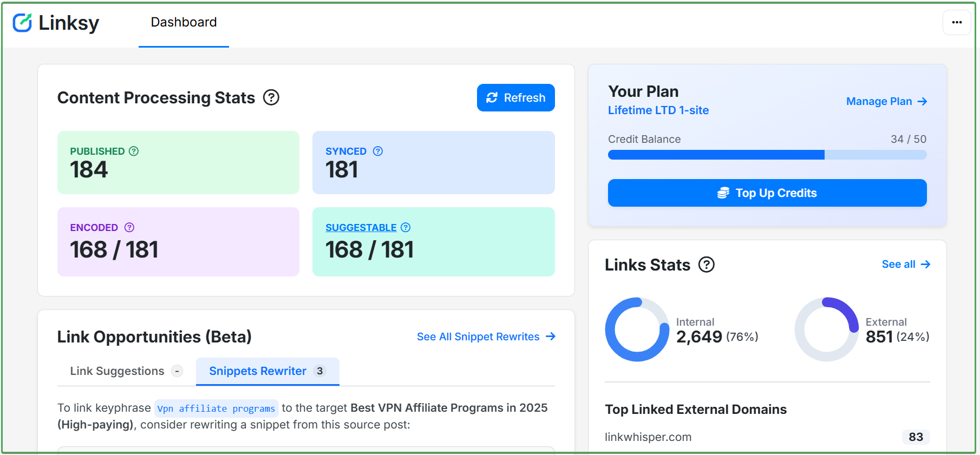Open help for Content Processing Stats

(x=271, y=97)
